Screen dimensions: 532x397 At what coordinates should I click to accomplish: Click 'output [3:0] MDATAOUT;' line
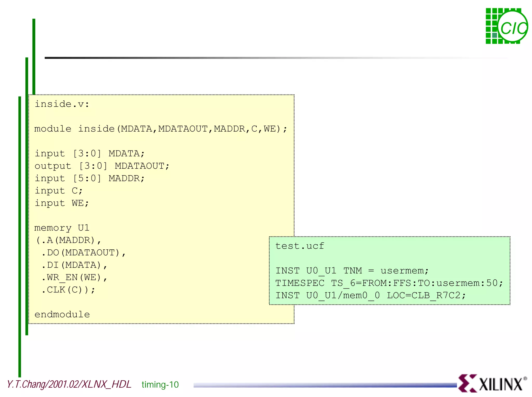click(102, 166)
